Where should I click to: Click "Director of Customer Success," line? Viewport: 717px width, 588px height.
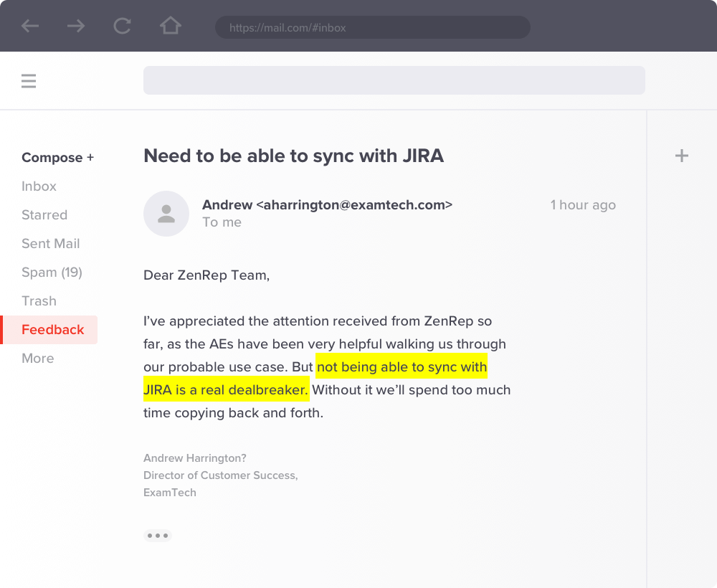pyautogui.click(x=221, y=475)
